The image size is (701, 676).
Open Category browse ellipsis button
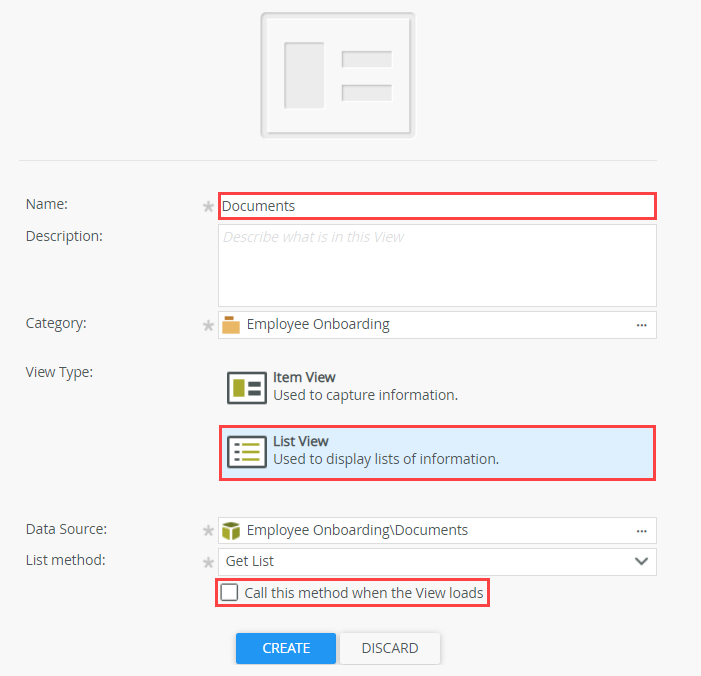click(641, 325)
